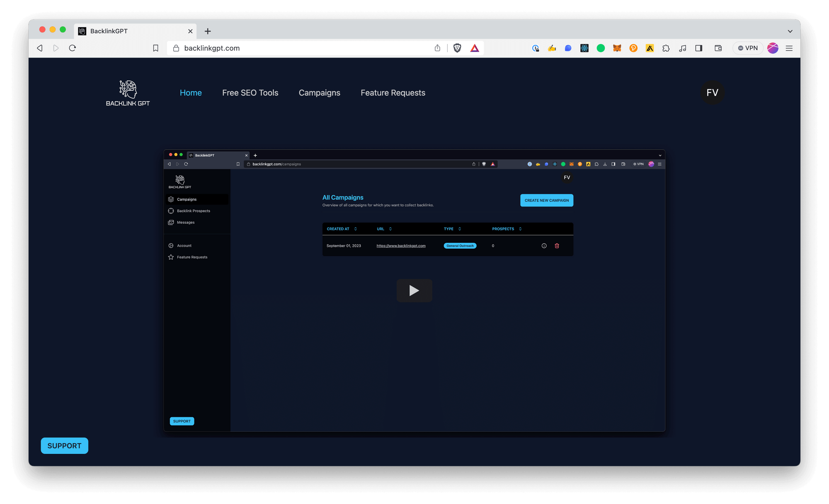Viewport: 829px width, 504px height.
Task: Toggle the browser sidebar panel icon
Action: click(699, 48)
